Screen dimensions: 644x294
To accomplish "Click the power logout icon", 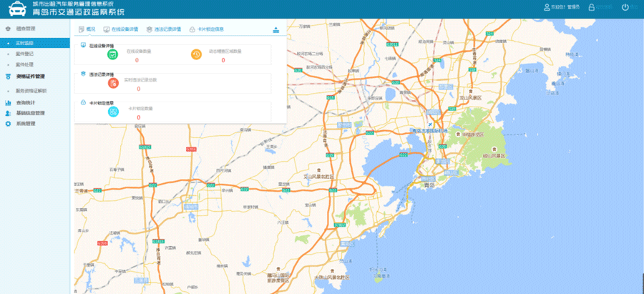I will click(625, 7).
